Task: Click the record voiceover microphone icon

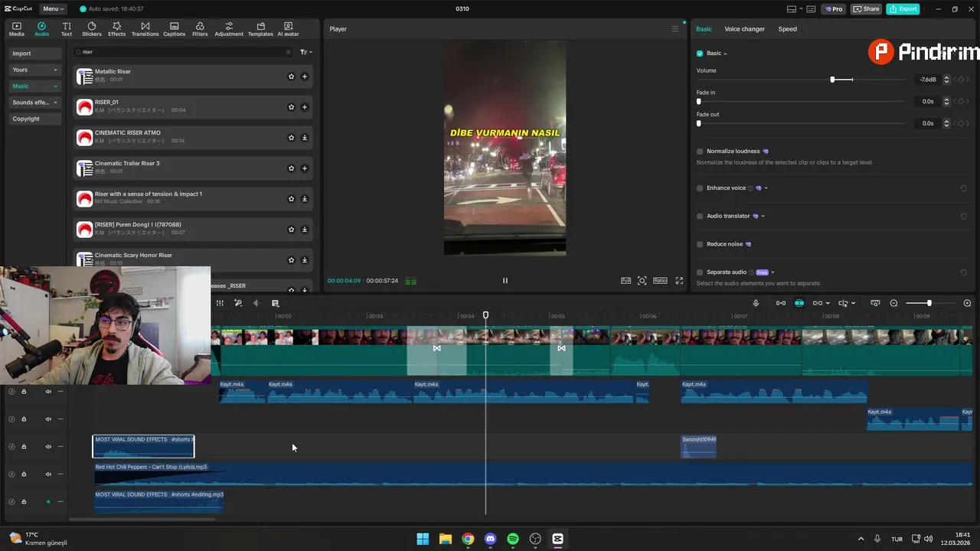Action: (756, 303)
